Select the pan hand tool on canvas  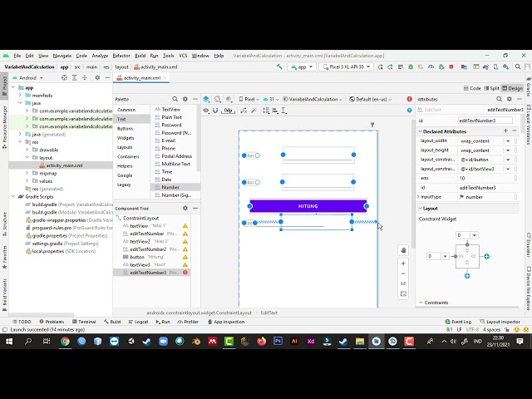pyautogui.click(x=403, y=250)
